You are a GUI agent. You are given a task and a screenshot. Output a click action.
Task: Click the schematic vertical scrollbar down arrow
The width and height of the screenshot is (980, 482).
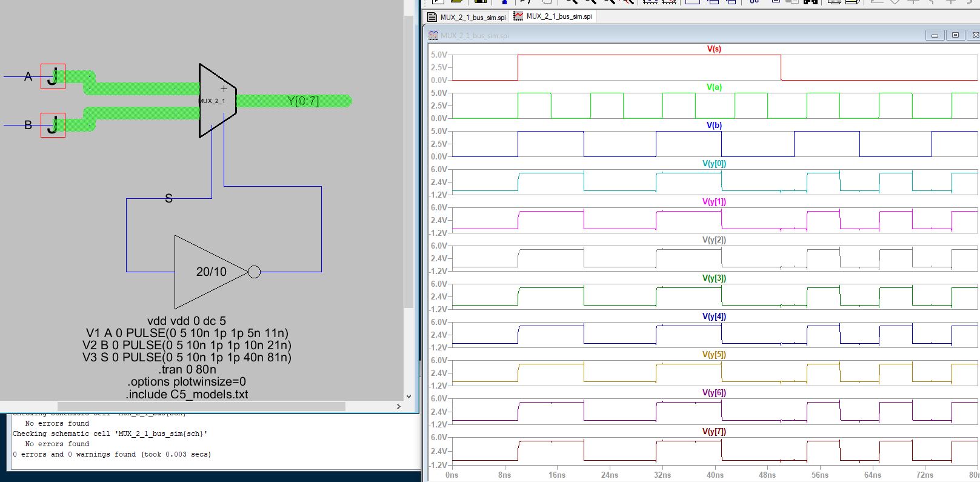click(408, 397)
